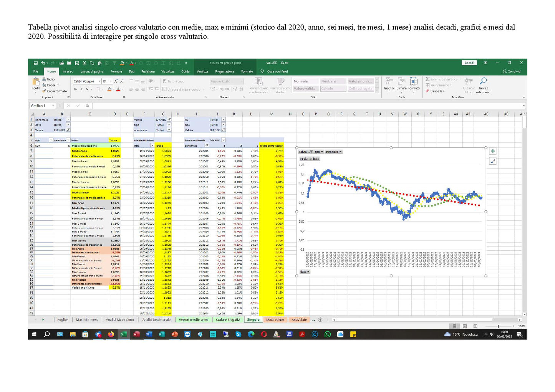Click horizontal scrollbar near sheet tabs
Viewport: 555px width, 392px height.
click(x=426, y=319)
